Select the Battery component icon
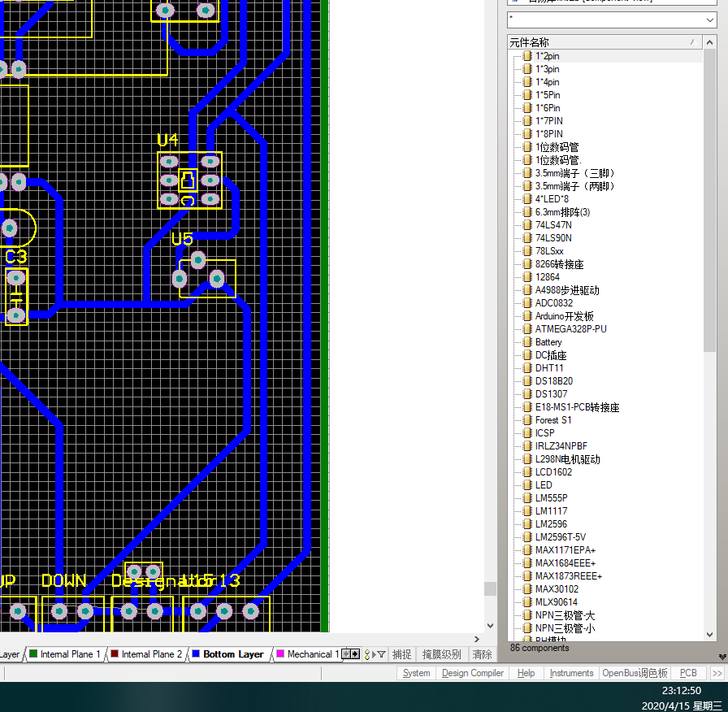 pos(526,342)
